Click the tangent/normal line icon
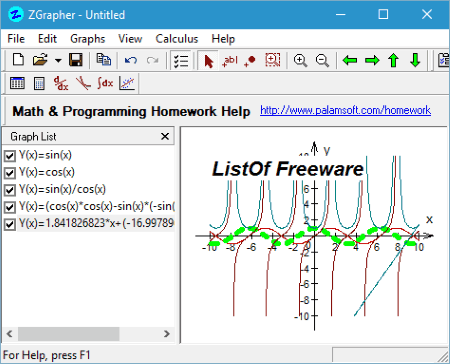 (x=83, y=83)
